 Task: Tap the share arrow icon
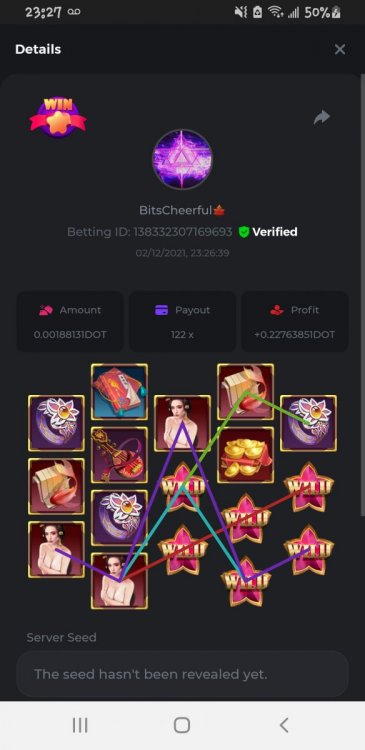tap(321, 117)
